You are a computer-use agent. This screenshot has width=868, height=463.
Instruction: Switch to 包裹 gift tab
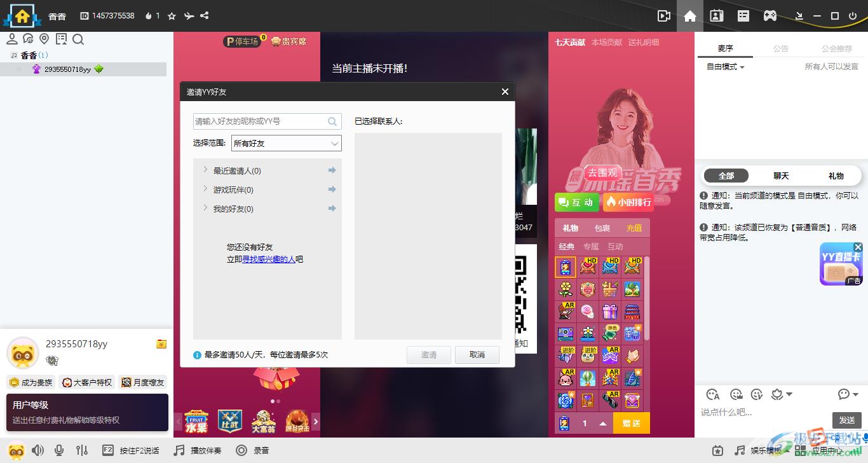pos(602,228)
